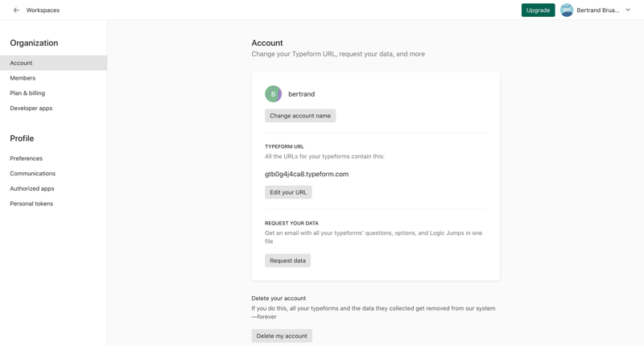Open the Bertrand Brua... account name

coord(597,10)
